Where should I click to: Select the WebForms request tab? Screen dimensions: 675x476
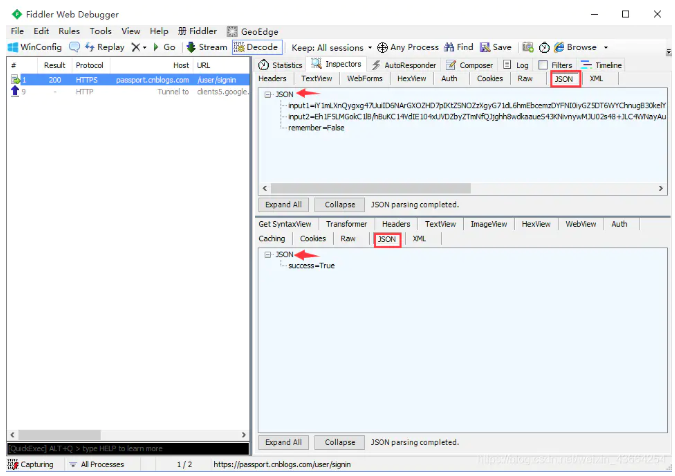[365, 79]
